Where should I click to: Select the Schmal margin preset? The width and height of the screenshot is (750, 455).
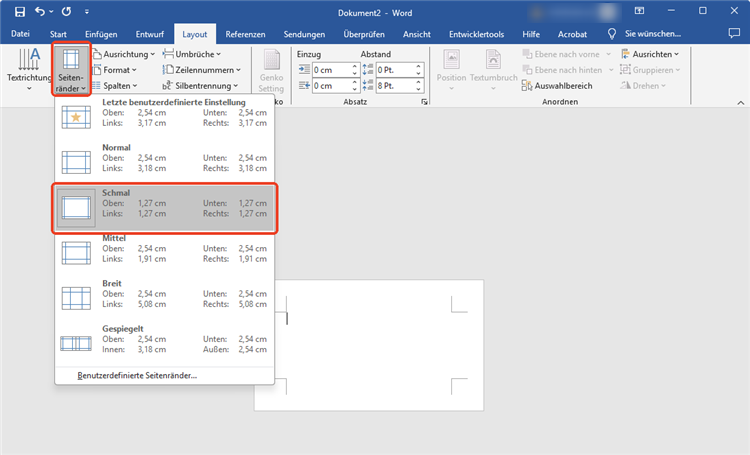pos(165,208)
